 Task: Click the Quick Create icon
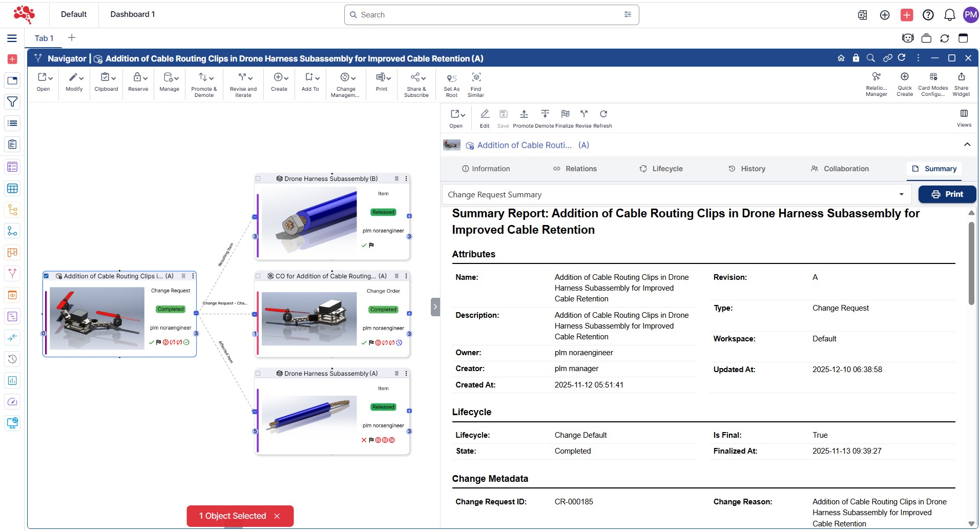[904, 77]
